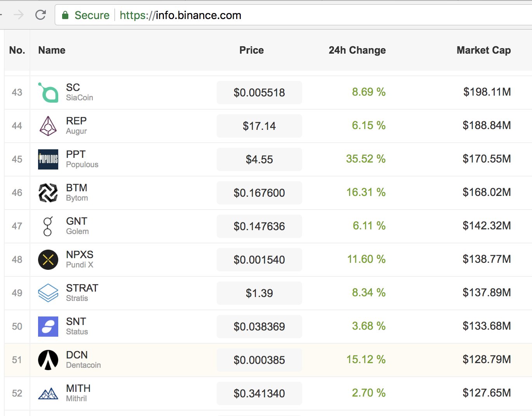
Task: Select the Golem logo
Action: click(47, 226)
